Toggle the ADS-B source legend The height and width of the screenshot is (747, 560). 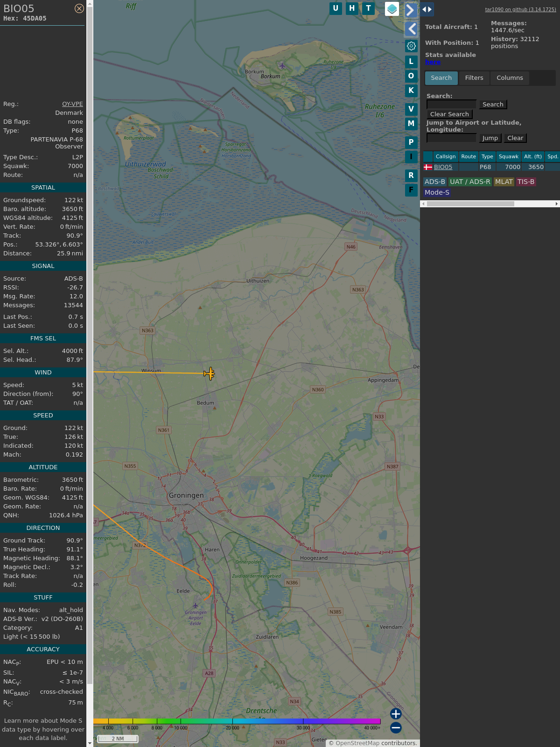(435, 182)
